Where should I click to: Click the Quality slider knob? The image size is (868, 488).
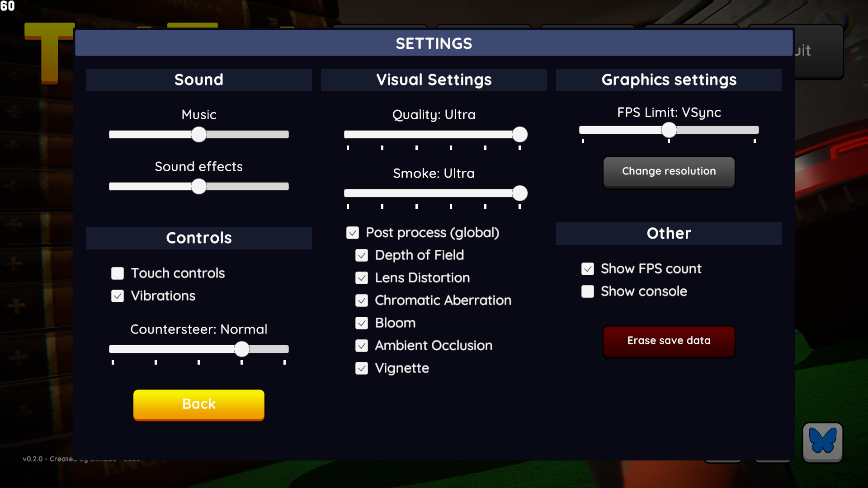point(520,135)
